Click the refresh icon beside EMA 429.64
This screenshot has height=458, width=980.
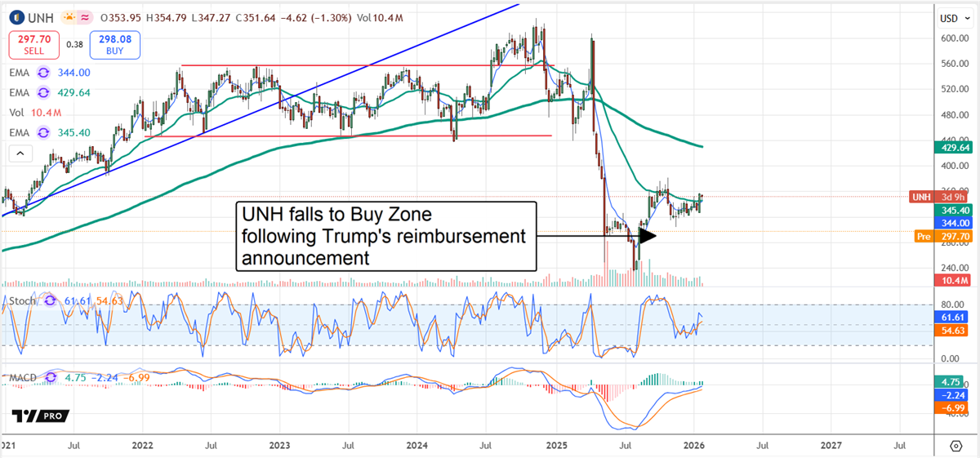(42, 95)
